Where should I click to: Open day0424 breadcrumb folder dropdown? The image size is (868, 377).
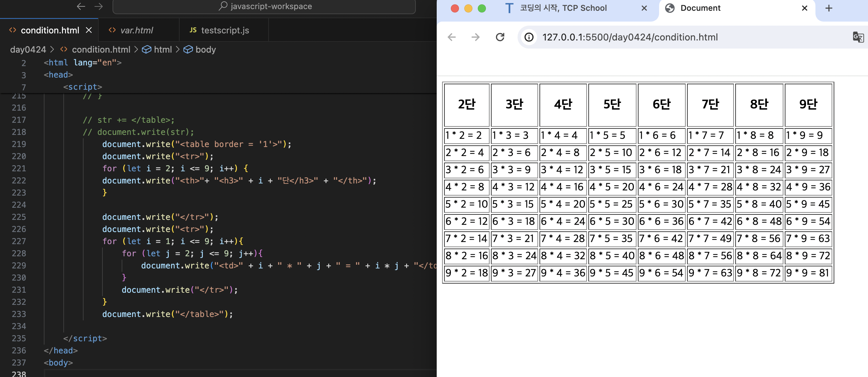point(28,50)
